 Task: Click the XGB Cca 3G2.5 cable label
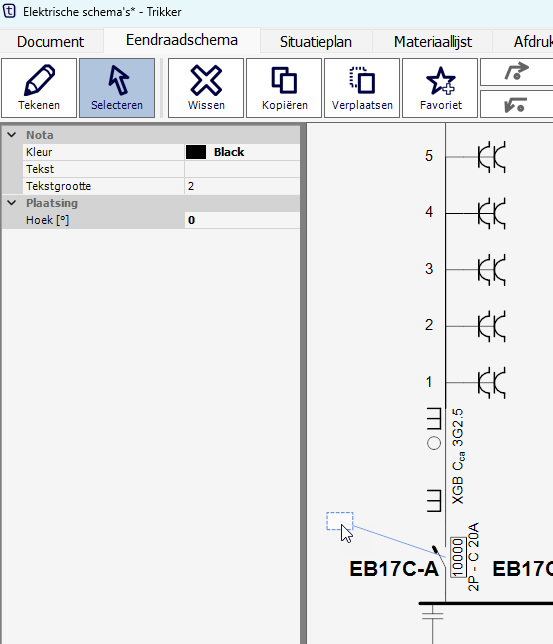[458, 456]
